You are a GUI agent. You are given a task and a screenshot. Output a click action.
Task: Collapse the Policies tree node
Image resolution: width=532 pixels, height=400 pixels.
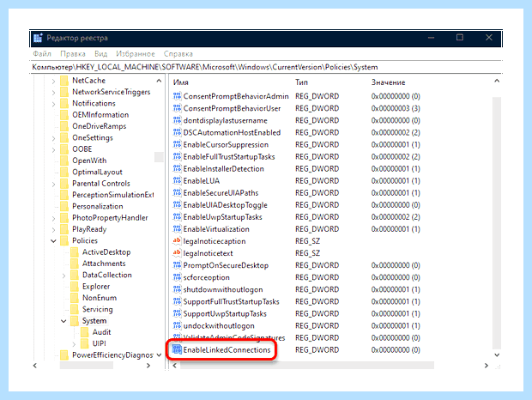tap(53, 241)
